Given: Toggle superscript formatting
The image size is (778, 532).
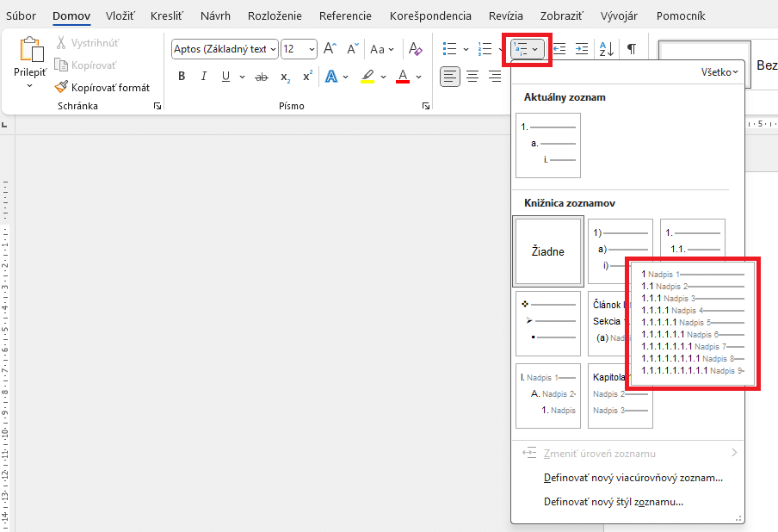Looking at the screenshot, I should click(307, 76).
